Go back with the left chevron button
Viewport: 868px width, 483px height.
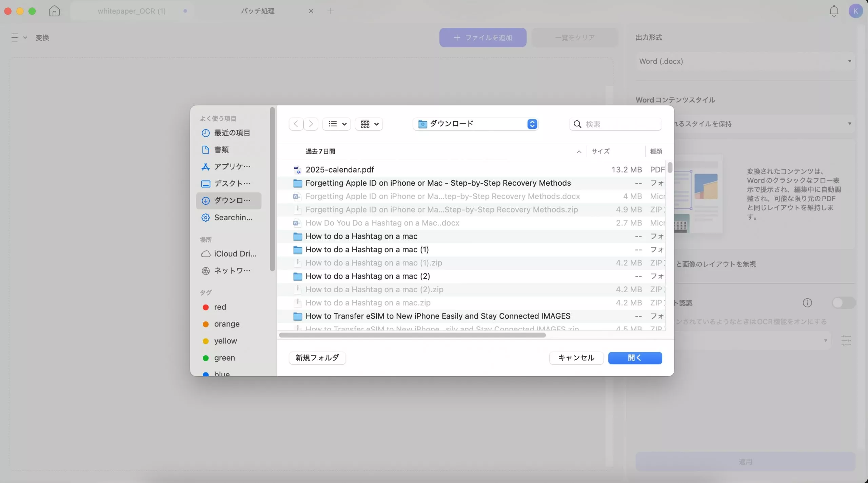tap(296, 124)
